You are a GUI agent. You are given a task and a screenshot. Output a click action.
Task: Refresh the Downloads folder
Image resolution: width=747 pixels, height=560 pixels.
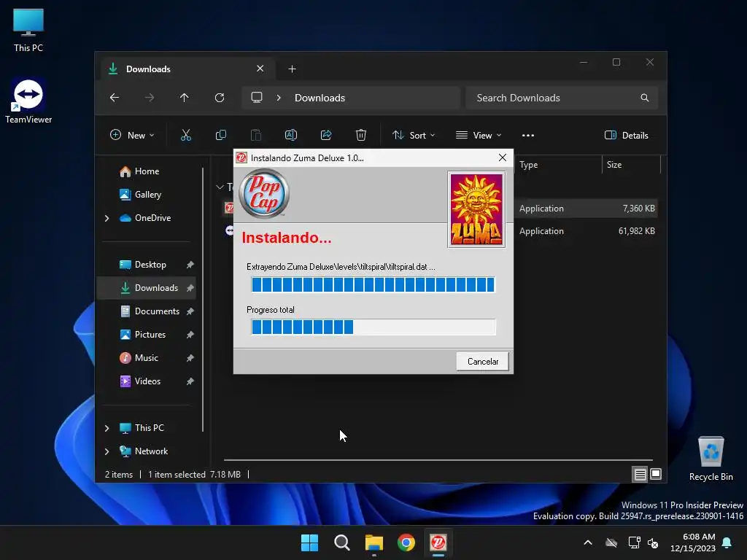[x=220, y=98]
